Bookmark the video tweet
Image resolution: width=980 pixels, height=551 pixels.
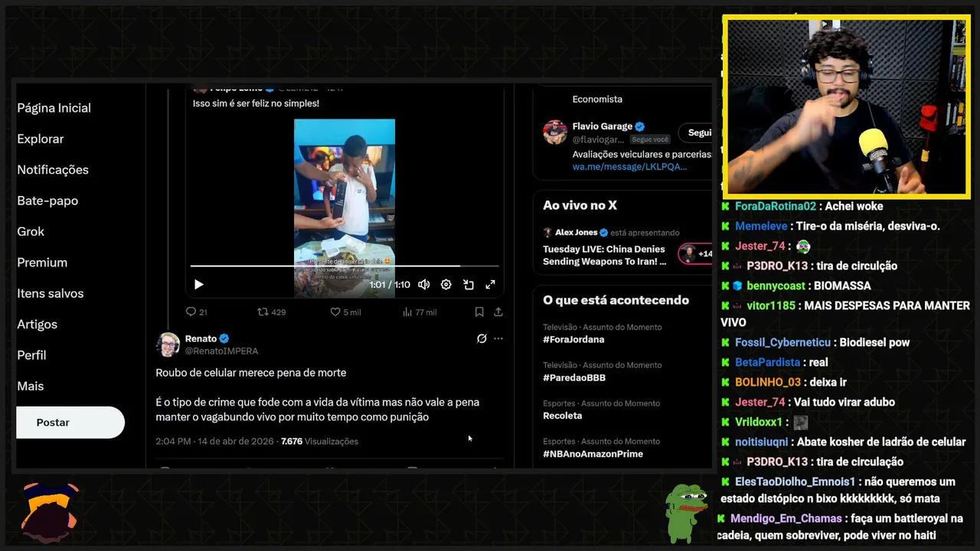(479, 312)
